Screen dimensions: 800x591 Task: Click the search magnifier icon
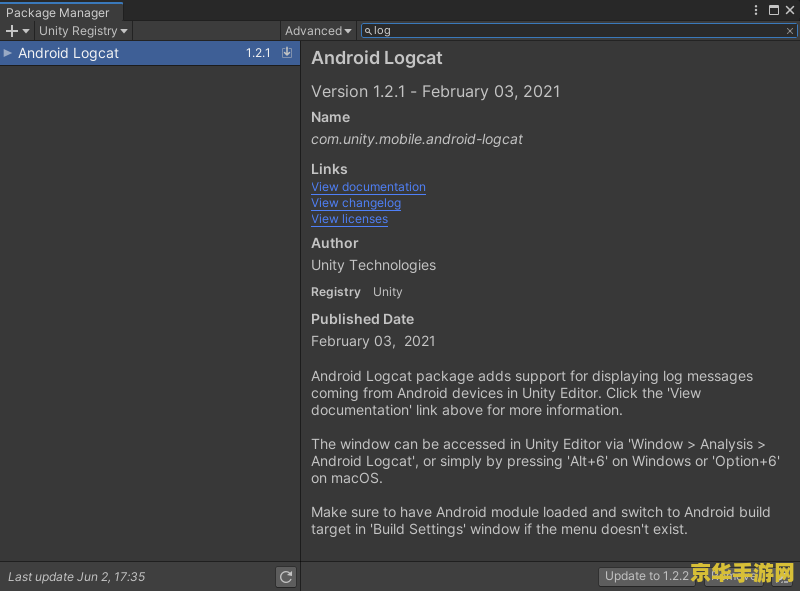368,31
